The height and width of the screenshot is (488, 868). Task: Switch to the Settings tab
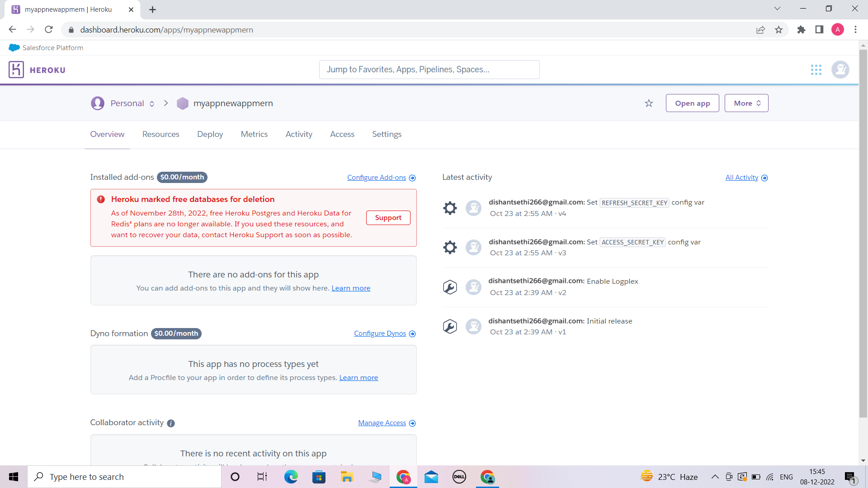[387, 134]
